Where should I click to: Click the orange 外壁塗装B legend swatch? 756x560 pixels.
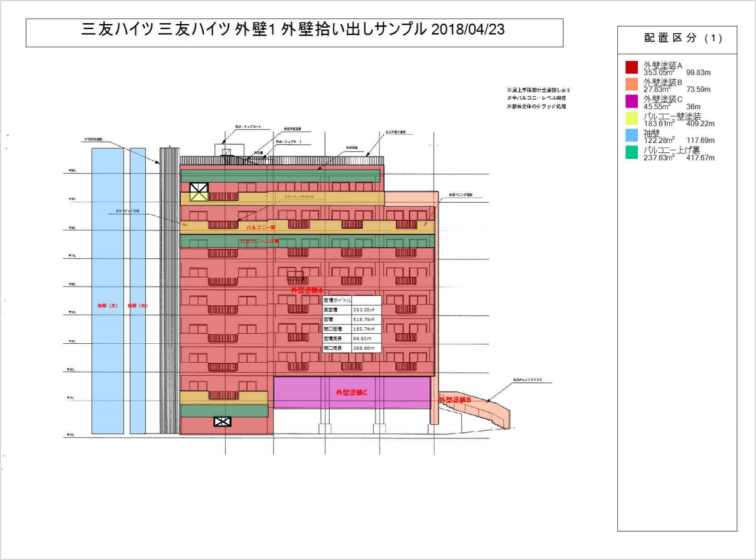click(x=631, y=84)
